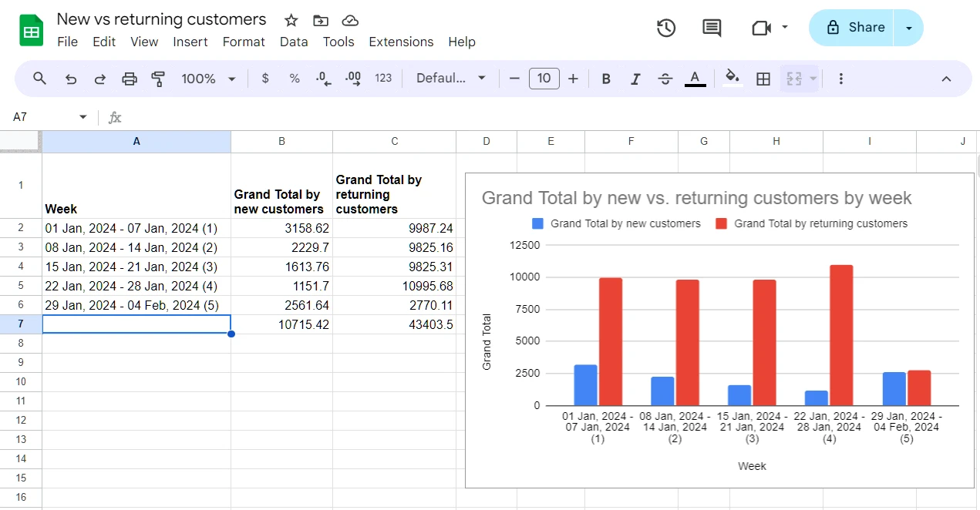Click the print icon

pyautogui.click(x=130, y=79)
